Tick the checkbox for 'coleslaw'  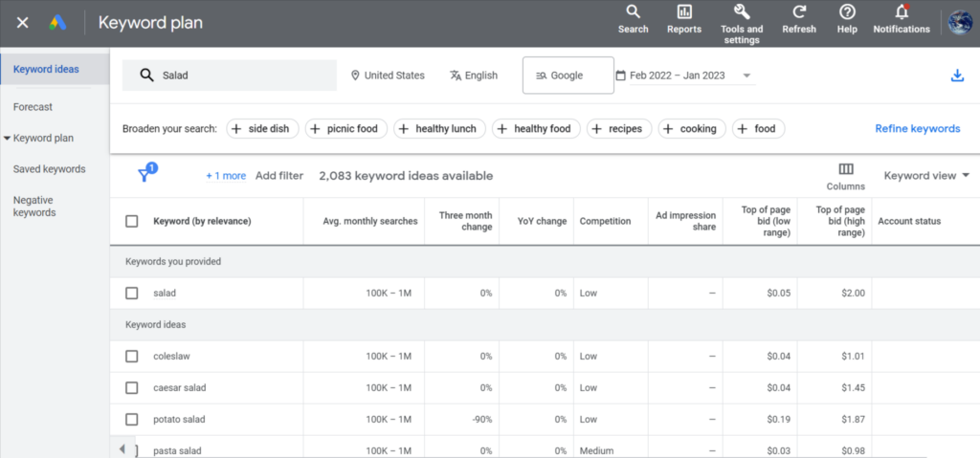click(132, 356)
